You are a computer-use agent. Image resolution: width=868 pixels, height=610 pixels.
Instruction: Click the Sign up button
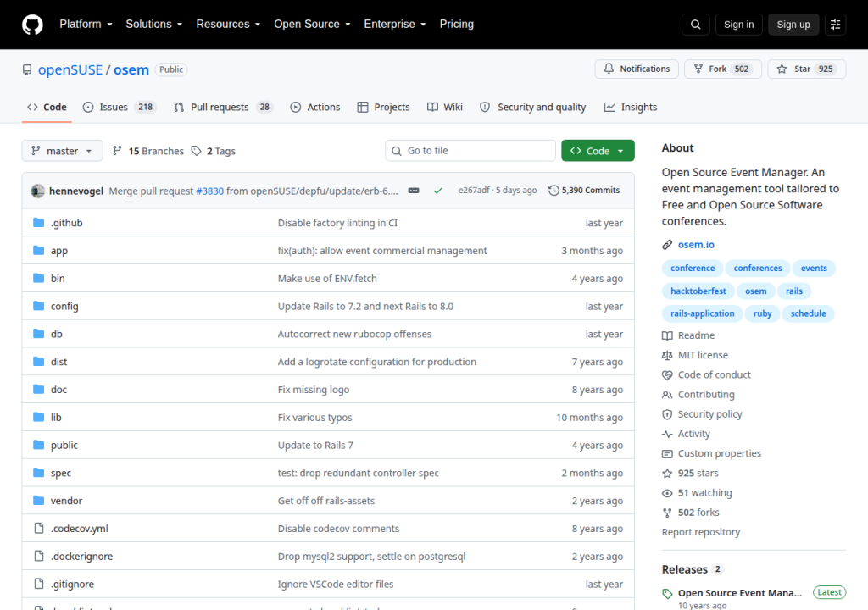(x=793, y=25)
